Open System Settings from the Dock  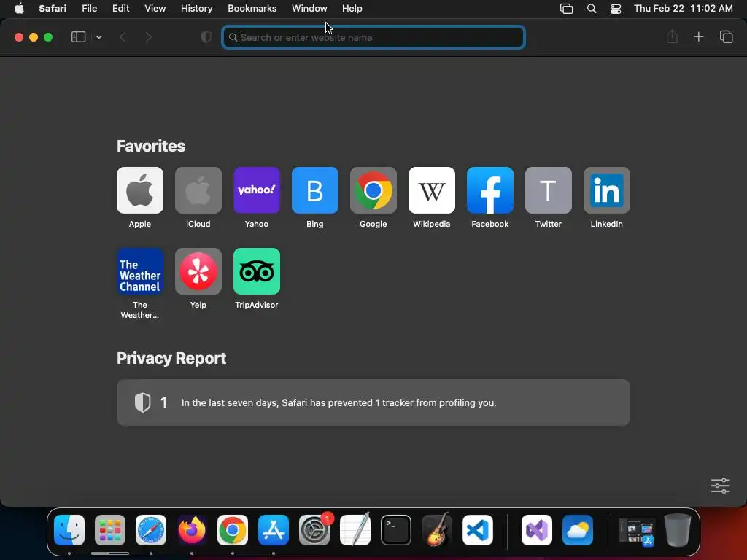[314, 530]
